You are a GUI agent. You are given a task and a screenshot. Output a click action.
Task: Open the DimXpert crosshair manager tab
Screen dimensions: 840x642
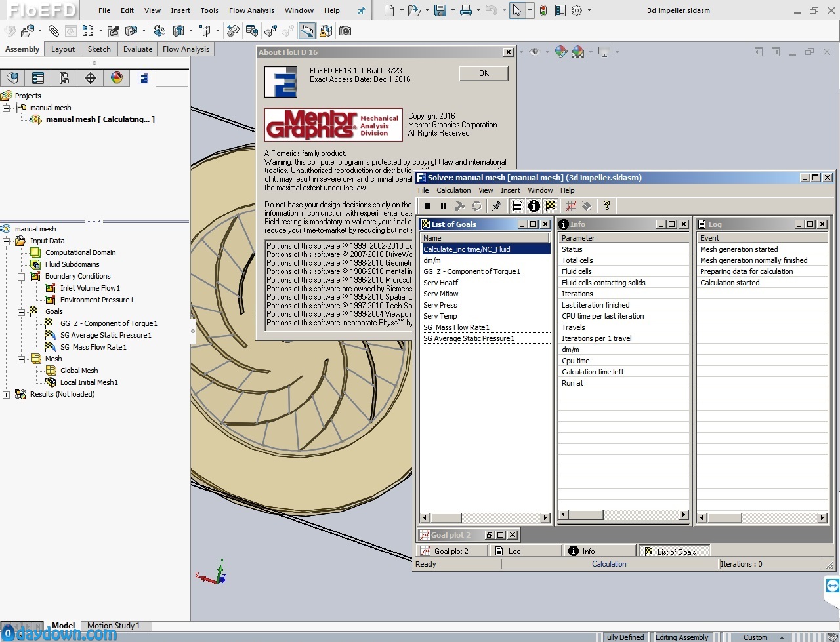point(91,78)
